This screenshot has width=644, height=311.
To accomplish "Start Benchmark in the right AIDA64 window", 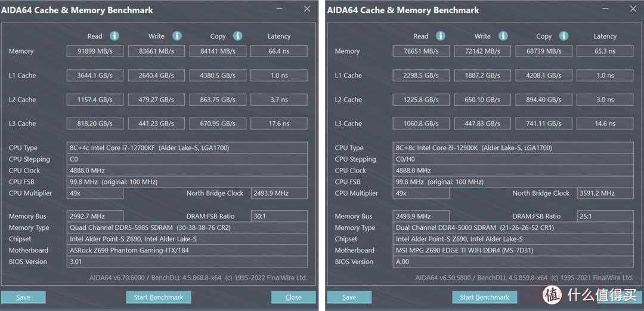I will 484,297.
